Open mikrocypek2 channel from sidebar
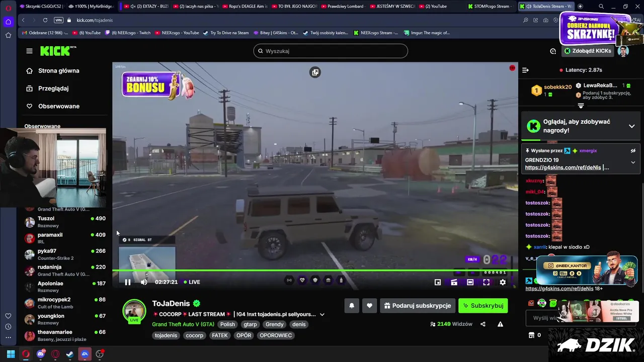 pos(64,303)
